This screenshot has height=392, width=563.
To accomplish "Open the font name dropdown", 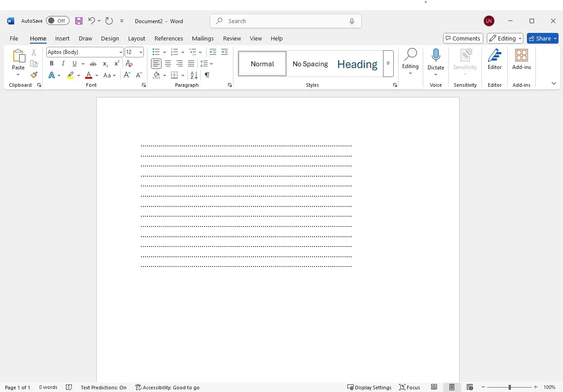I will tap(121, 52).
